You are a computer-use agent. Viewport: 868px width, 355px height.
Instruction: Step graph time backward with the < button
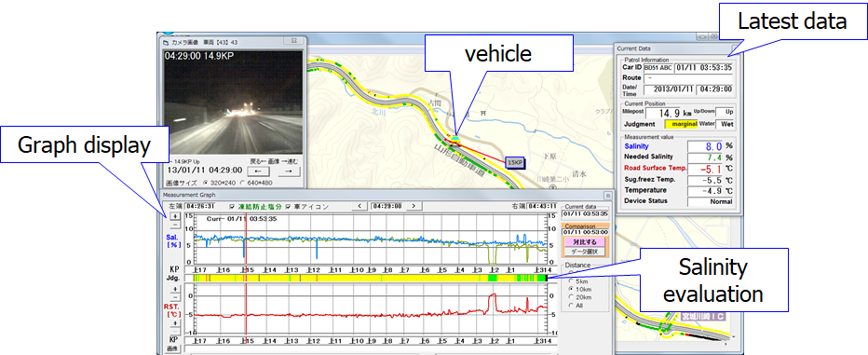point(359,206)
